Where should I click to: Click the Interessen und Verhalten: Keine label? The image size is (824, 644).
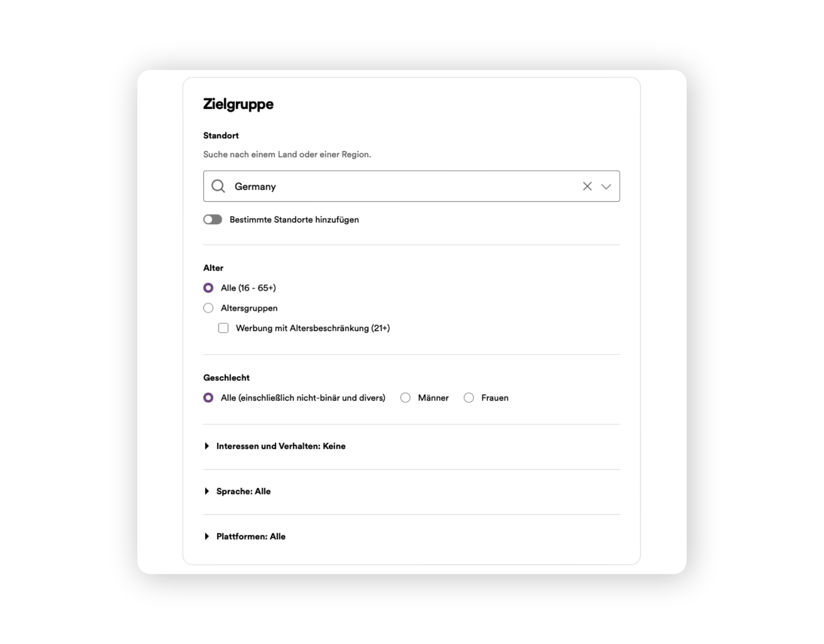point(281,446)
